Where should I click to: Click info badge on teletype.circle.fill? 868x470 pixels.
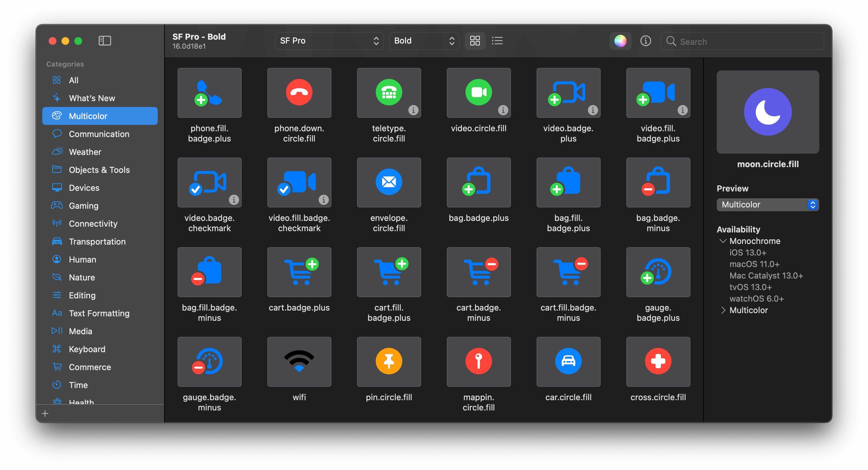(413, 110)
